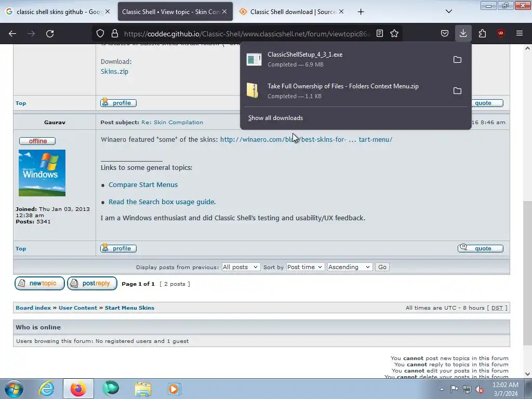The height and width of the screenshot is (399, 532).
Task: Show Take Full Ownership zip in folder
Action: point(457,90)
